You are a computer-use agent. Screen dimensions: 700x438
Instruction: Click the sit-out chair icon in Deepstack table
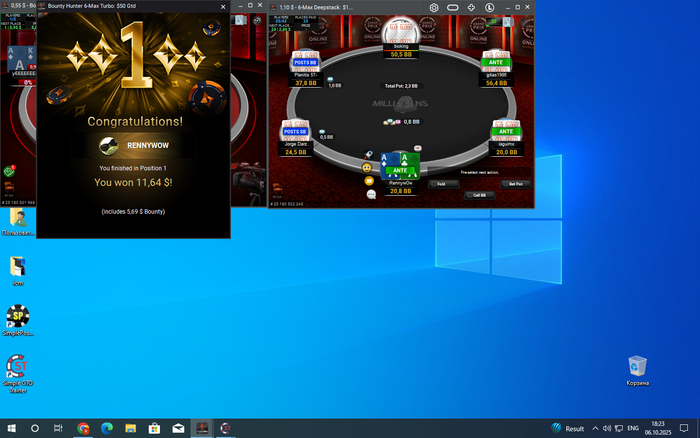click(277, 189)
